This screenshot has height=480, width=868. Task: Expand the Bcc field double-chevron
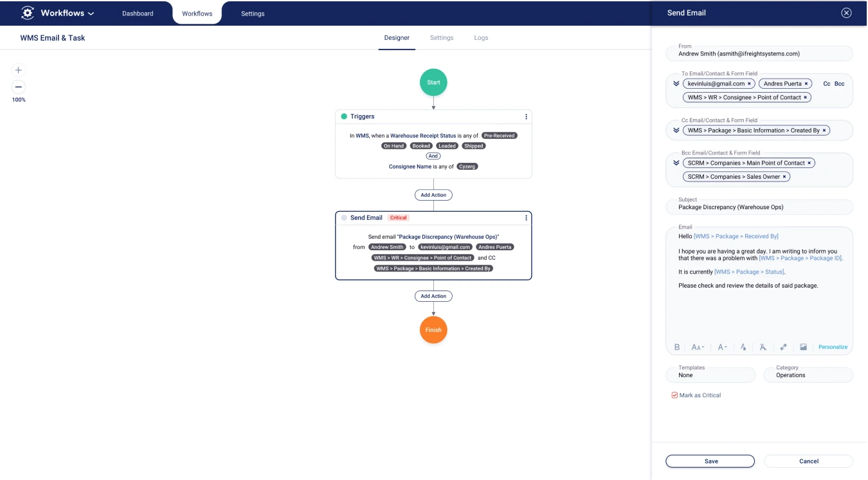pos(676,163)
